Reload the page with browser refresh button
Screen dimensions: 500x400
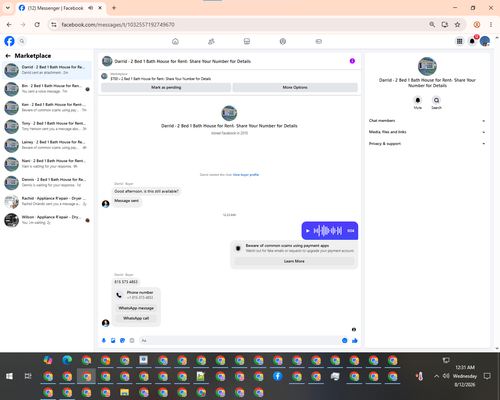(x=37, y=25)
